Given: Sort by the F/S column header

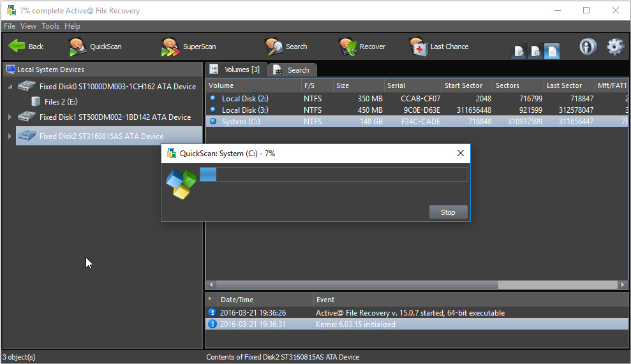Looking at the screenshot, I should pyautogui.click(x=317, y=85).
